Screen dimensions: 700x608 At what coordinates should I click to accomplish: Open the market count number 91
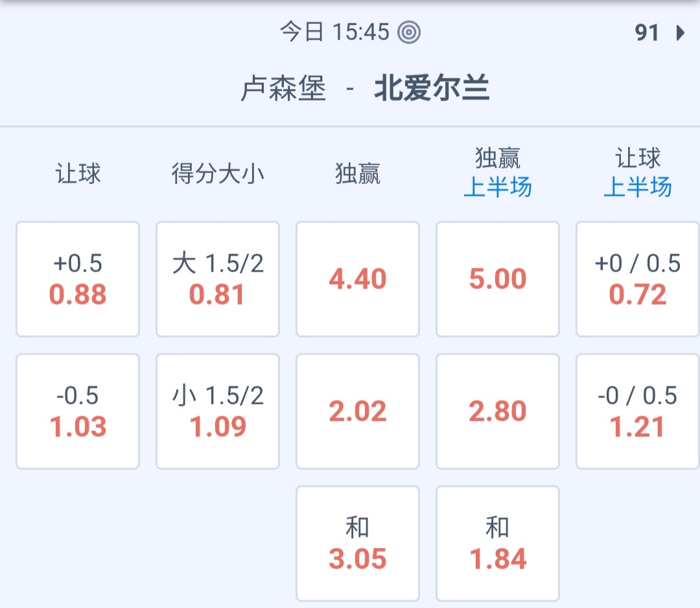click(647, 32)
